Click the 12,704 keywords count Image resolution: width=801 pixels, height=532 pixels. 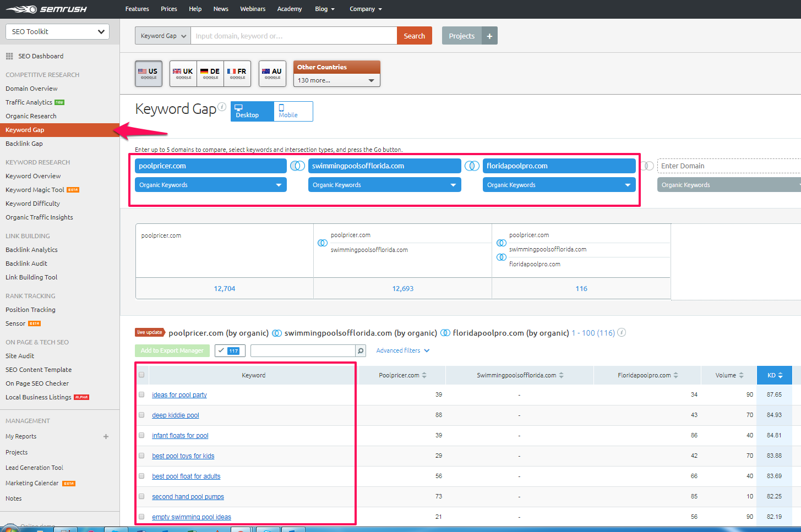(225, 288)
